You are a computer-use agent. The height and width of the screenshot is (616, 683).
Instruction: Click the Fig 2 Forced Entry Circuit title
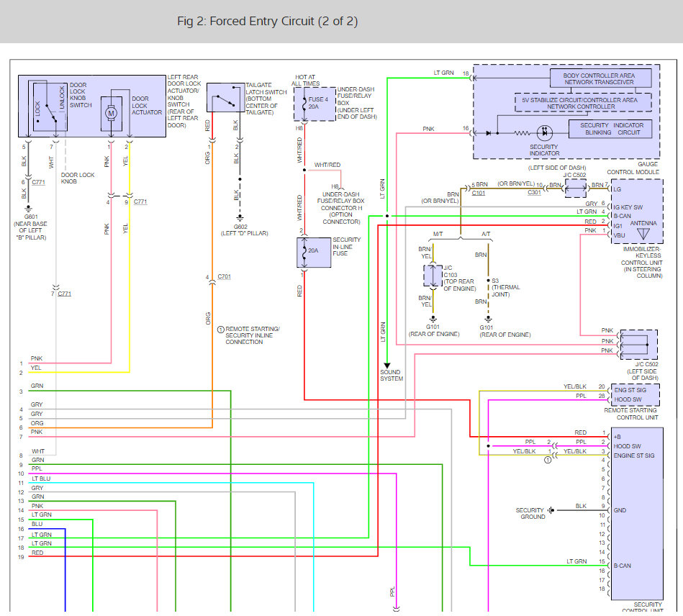[x=268, y=22]
